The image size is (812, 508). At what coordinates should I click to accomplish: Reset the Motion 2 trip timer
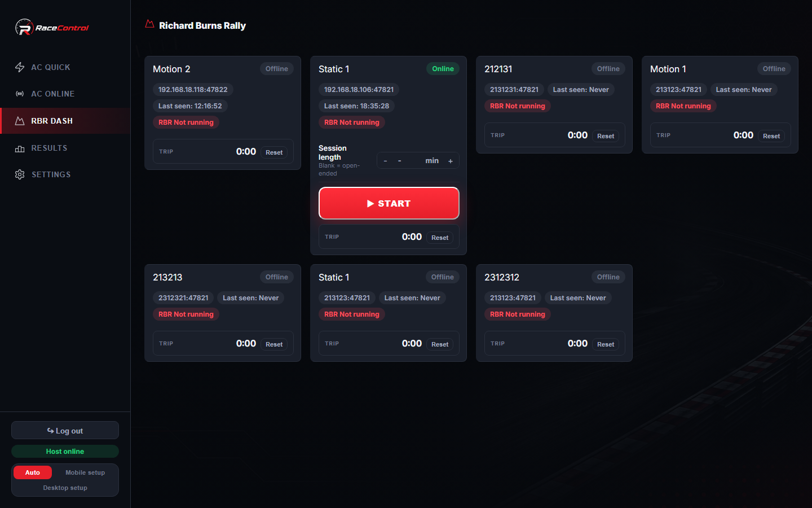pos(274,152)
